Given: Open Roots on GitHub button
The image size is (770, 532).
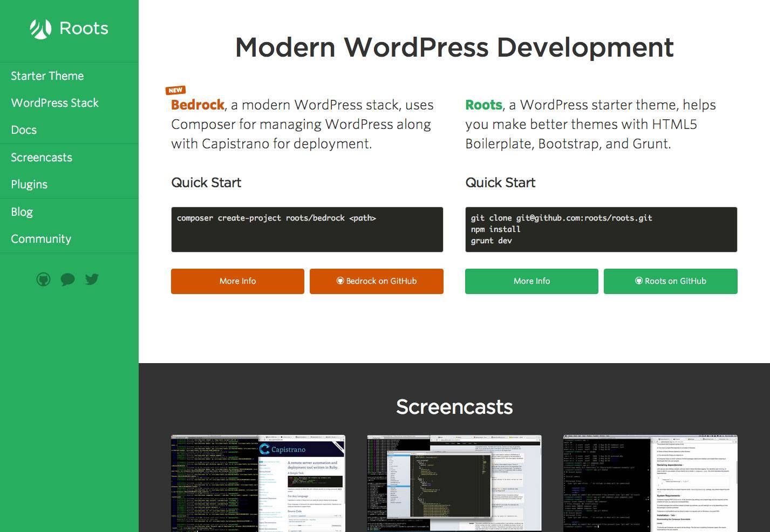Looking at the screenshot, I should pyautogui.click(x=671, y=281).
